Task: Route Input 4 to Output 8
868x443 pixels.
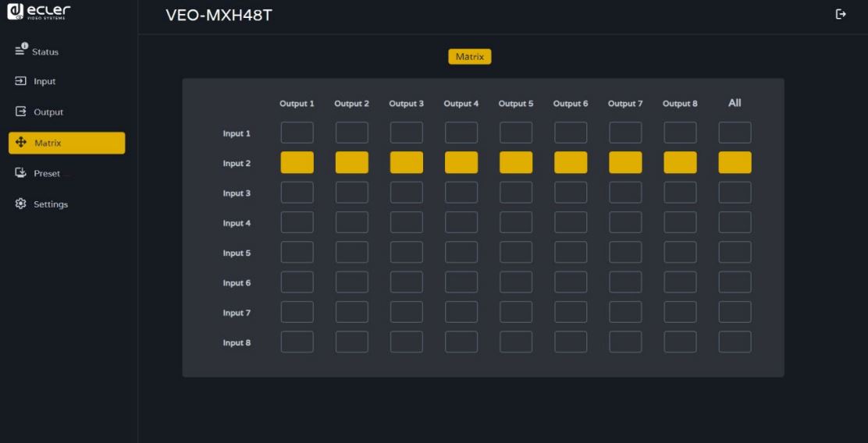Action: 681,222
